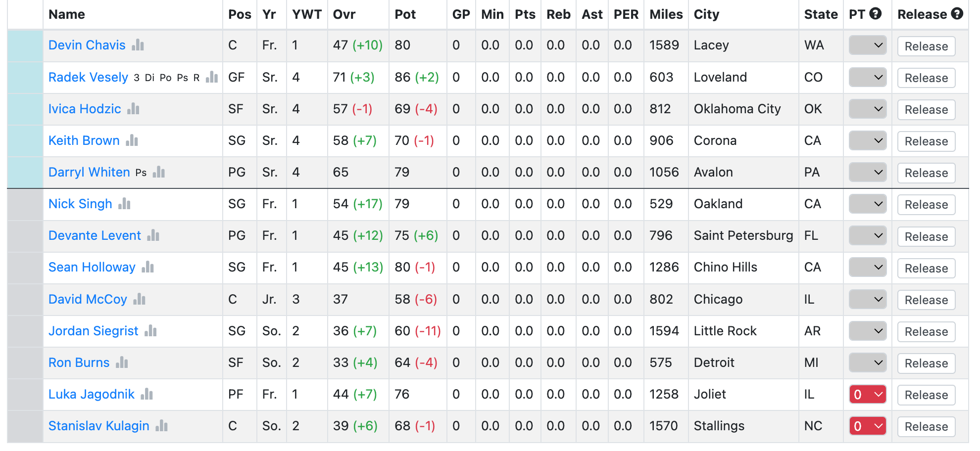Click bar chart icon for David McCoy
This screenshot has width=980, height=451.
(x=139, y=299)
